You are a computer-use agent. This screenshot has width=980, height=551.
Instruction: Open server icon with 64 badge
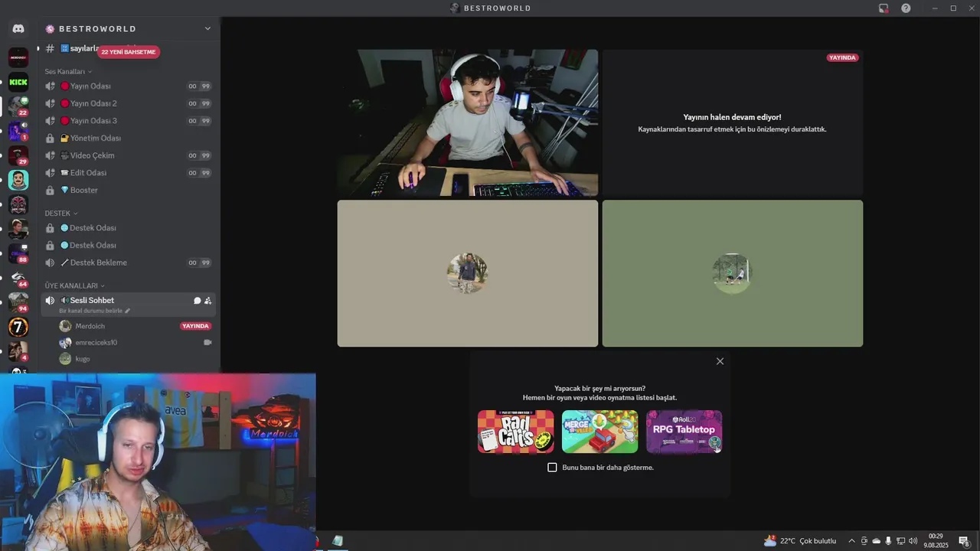click(18, 278)
